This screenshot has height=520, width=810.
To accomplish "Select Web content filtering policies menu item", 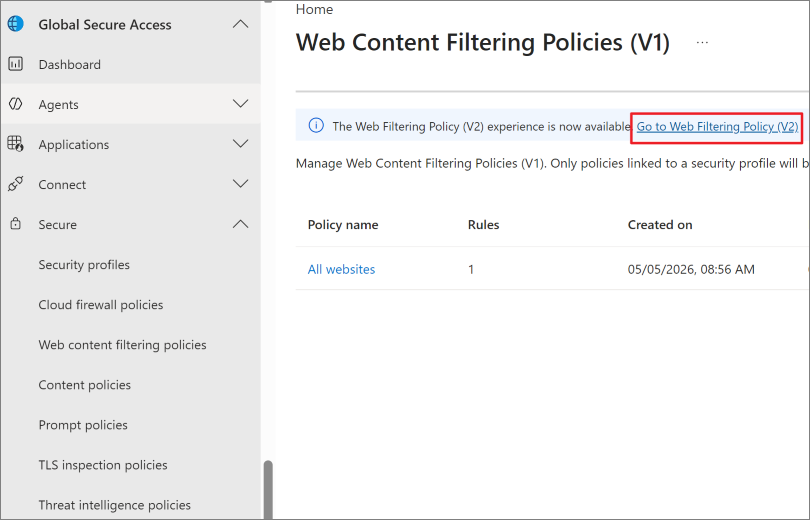I will (x=122, y=344).
